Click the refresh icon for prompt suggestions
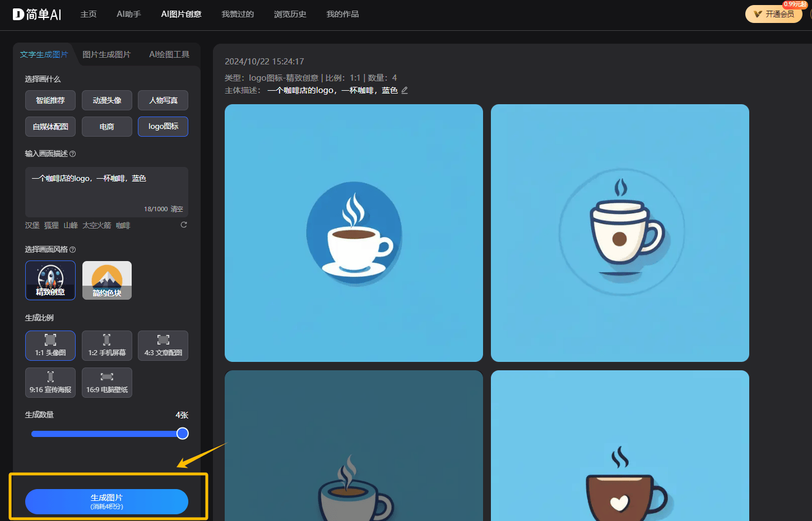 tap(184, 225)
